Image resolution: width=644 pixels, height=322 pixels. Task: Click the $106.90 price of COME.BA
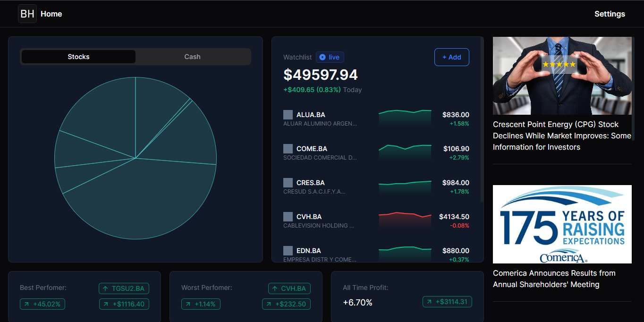pyautogui.click(x=456, y=149)
